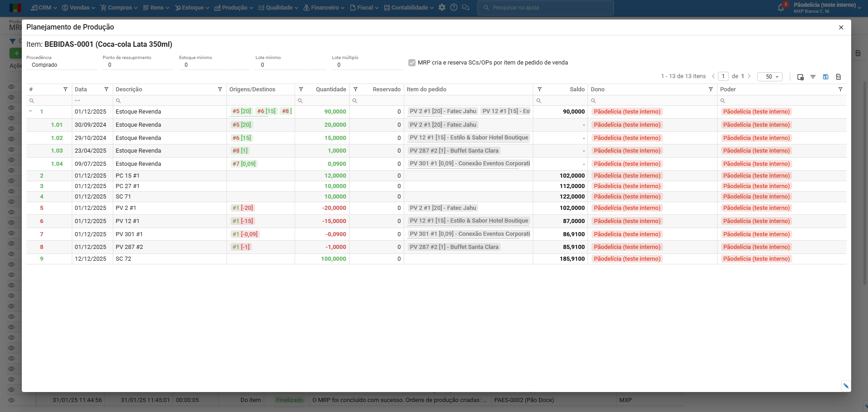Click the filter funnel in Descrição column header

(220, 89)
